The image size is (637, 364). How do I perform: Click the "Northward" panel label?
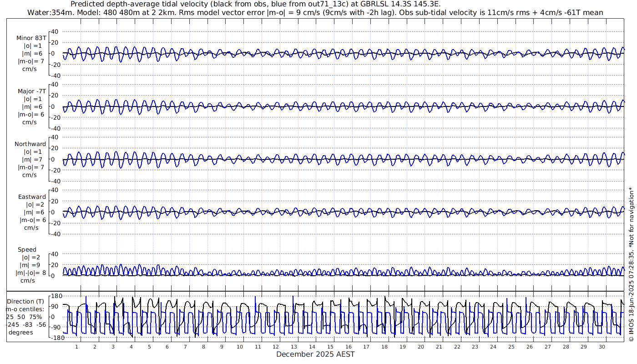click(30, 144)
